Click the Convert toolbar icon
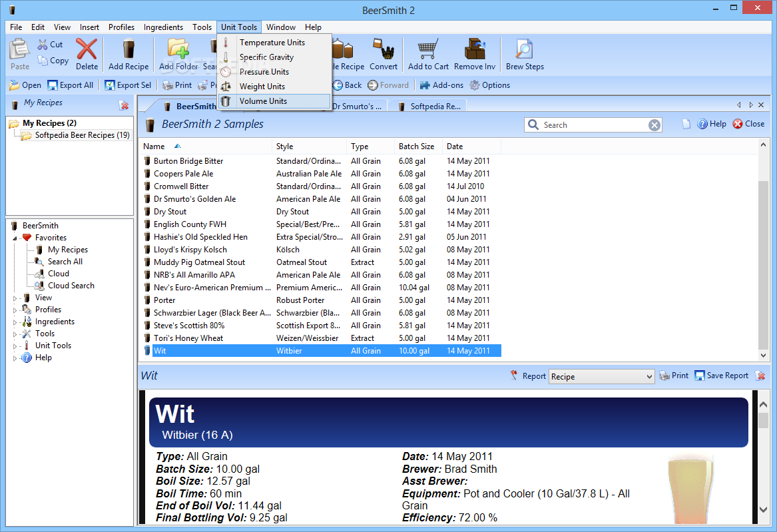 pos(383,49)
